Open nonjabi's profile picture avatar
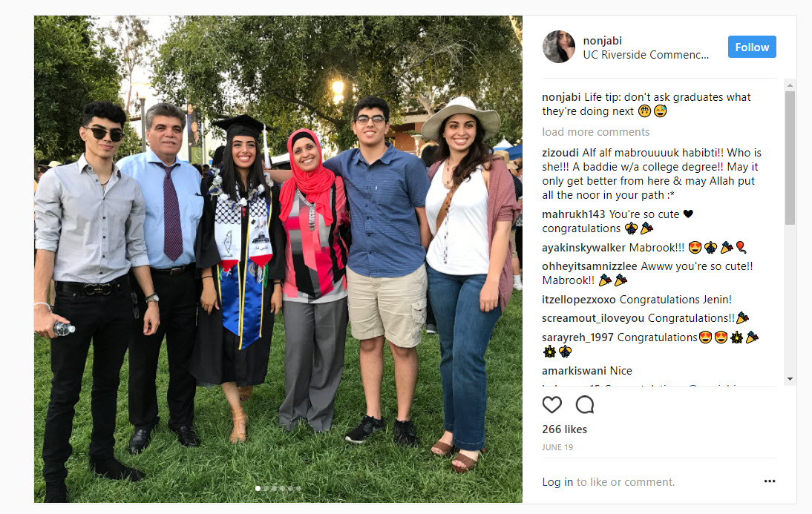 pos(559,47)
